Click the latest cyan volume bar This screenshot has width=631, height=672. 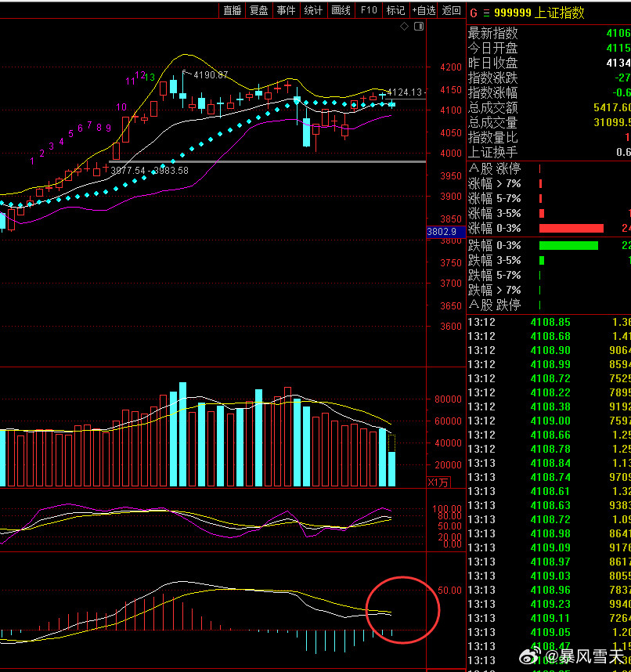click(391, 469)
